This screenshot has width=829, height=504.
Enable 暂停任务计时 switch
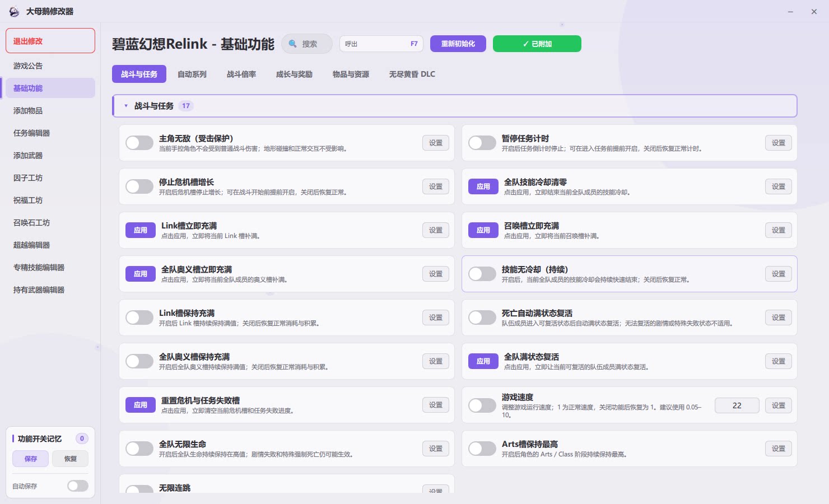point(482,143)
